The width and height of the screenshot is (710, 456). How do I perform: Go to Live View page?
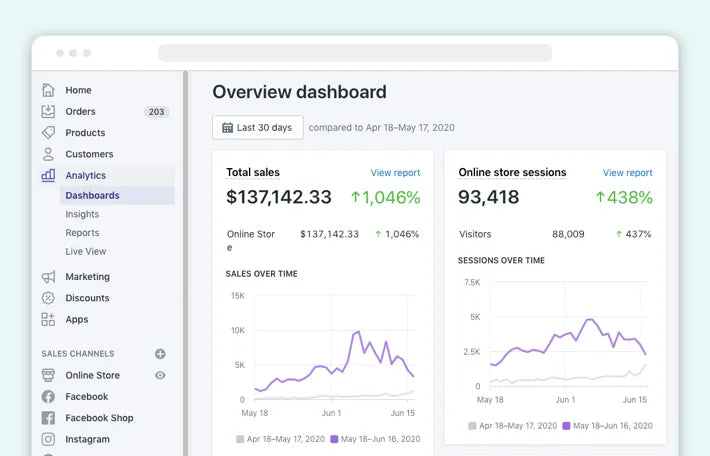(86, 251)
